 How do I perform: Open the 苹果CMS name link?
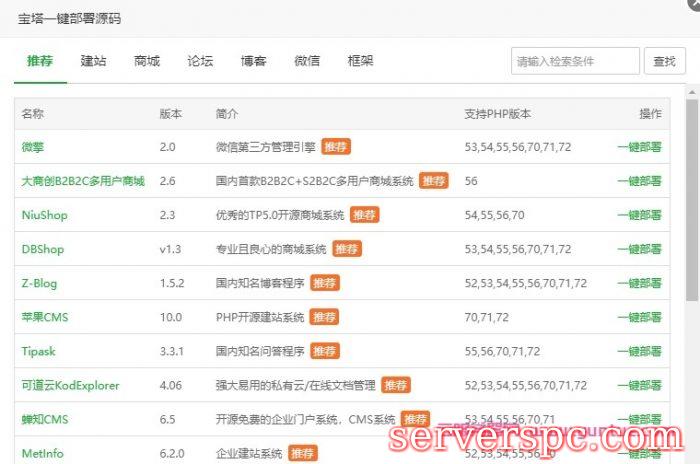point(45,317)
